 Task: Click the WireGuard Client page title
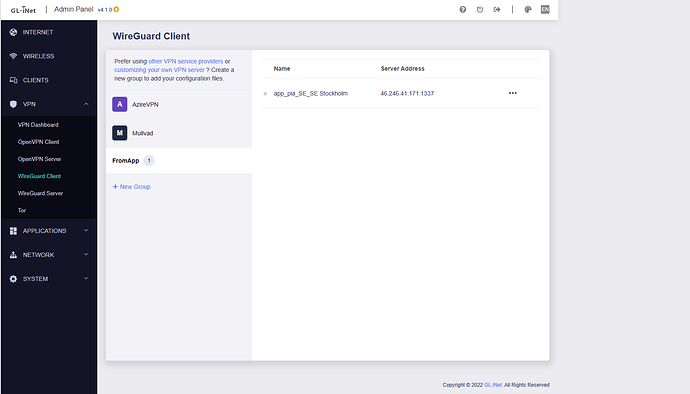pos(151,36)
